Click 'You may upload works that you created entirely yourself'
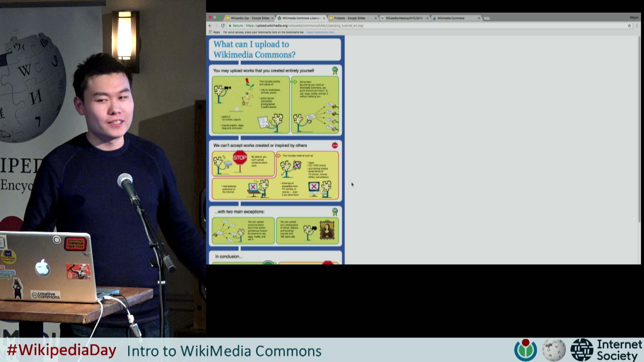 (264, 70)
